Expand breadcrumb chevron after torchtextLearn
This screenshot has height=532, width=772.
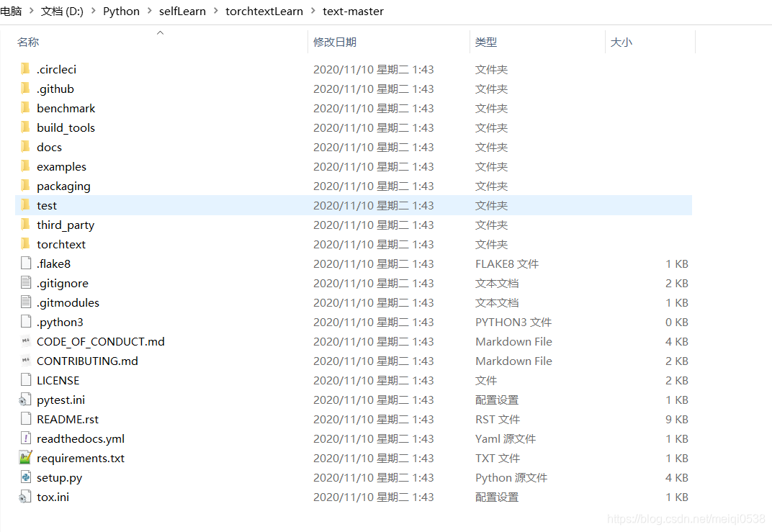tap(313, 10)
